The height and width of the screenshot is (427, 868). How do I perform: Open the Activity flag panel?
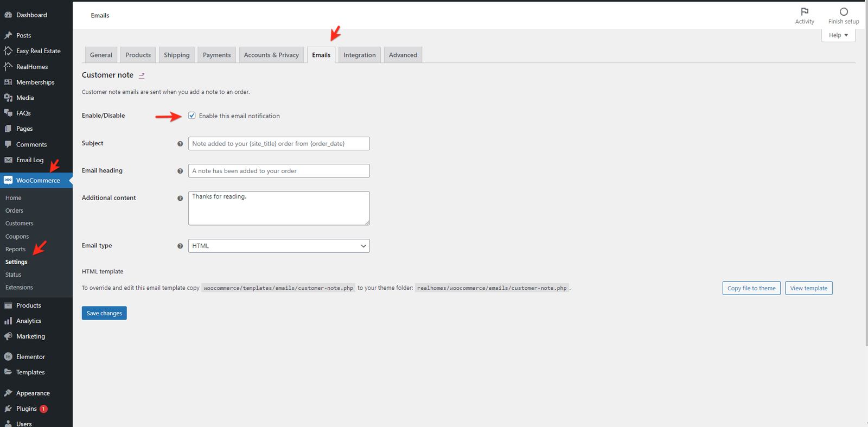[x=805, y=15]
